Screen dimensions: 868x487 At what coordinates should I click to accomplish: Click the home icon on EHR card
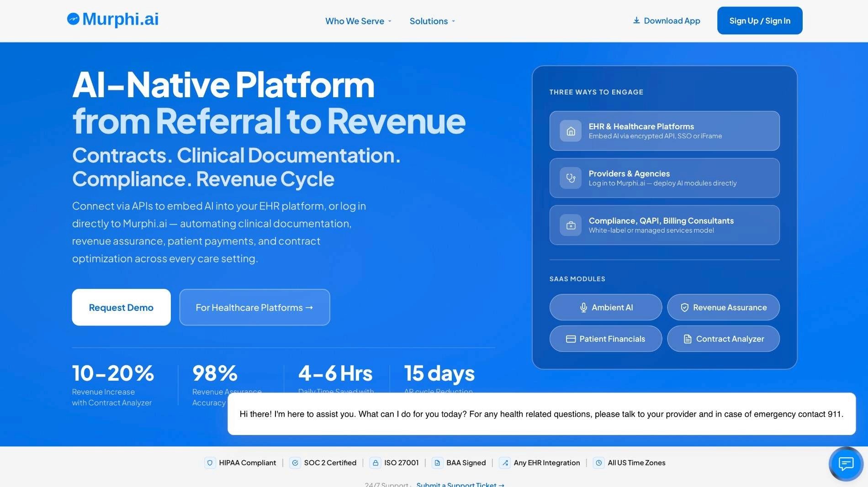[x=571, y=131]
